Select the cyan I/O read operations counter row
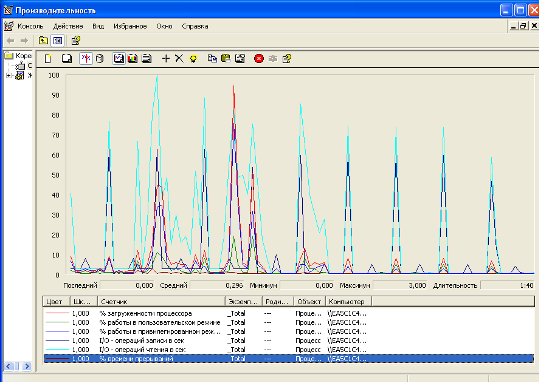Viewport: 539px width, 382px height. tap(289, 349)
